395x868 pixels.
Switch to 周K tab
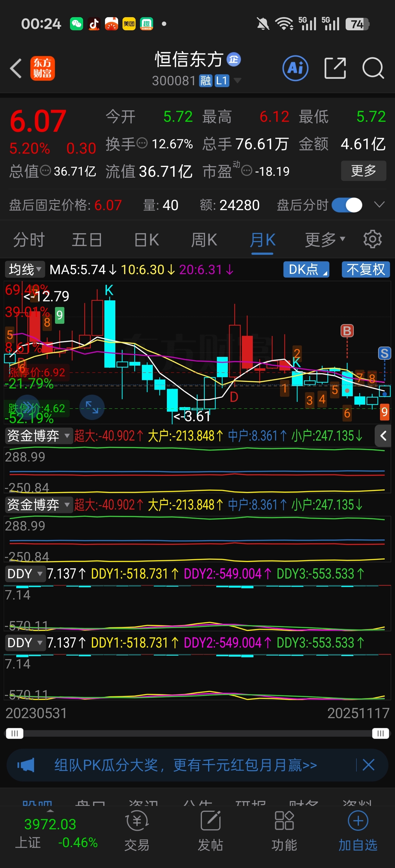pos(204,239)
